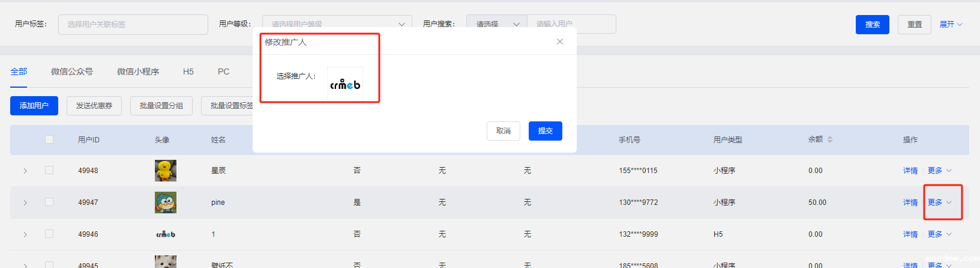Click the avatar of user pine
The width and height of the screenshot is (980, 268).
click(x=165, y=203)
